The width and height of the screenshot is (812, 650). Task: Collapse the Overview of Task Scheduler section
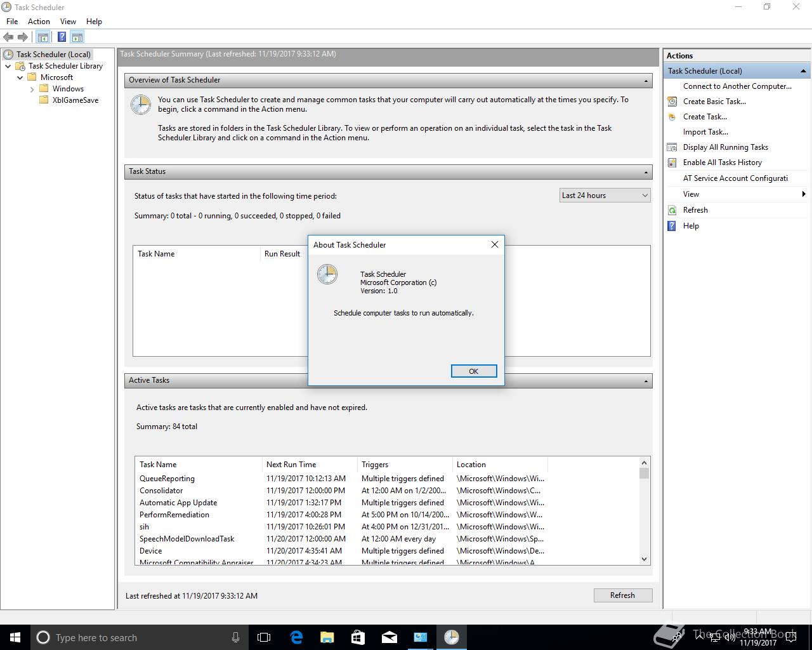646,81
